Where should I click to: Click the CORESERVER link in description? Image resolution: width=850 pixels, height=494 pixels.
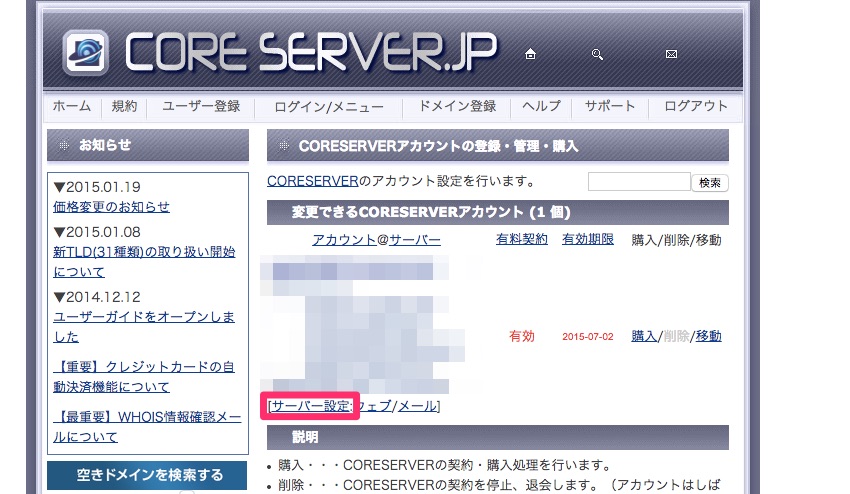click(x=312, y=181)
